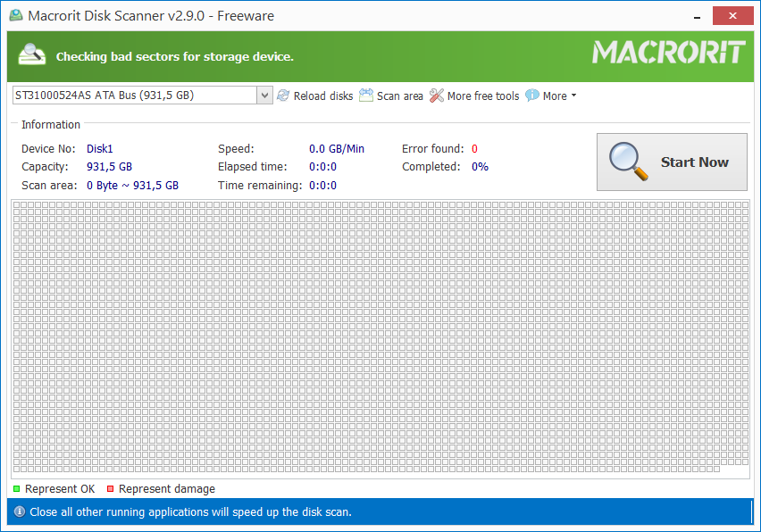
Task: Click the green Represent OK swatch
Action: pos(16,488)
